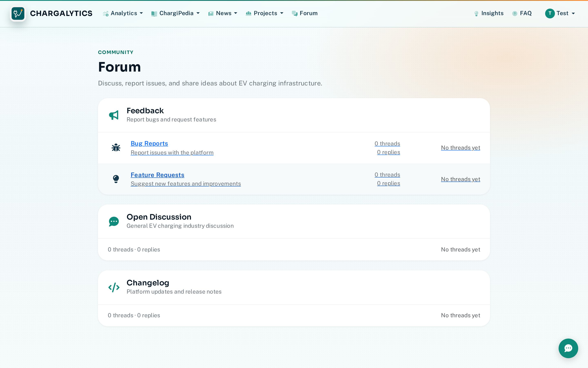
Task: Click 'Report issues with the platform' description
Action: tap(172, 153)
